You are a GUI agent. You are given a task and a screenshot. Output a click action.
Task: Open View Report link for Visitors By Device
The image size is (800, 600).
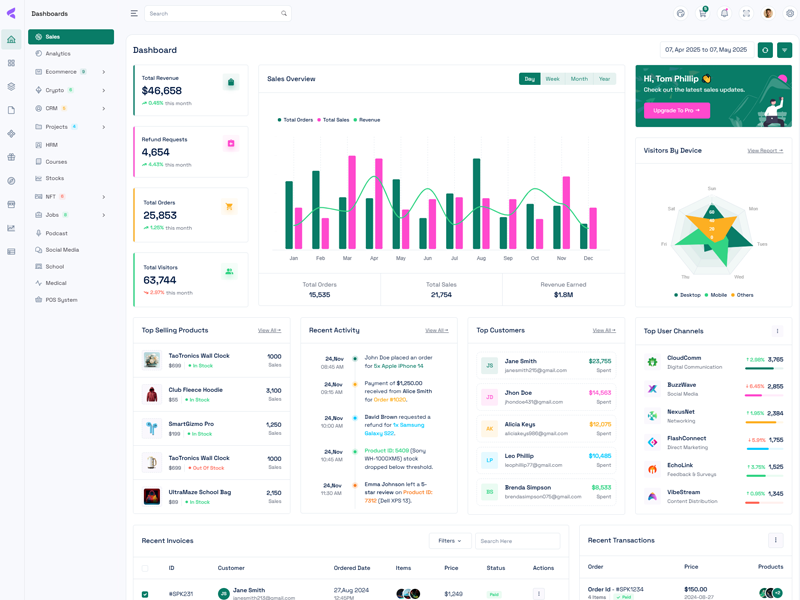click(765, 151)
